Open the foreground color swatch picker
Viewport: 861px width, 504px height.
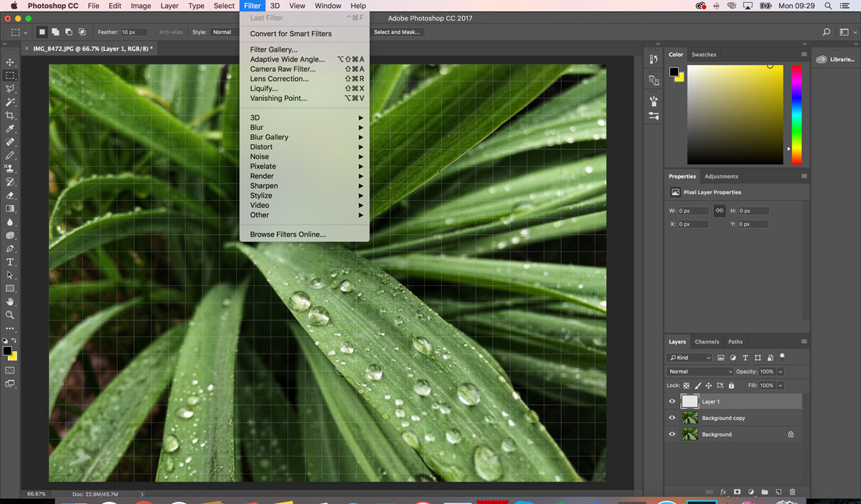tap(6, 351)
